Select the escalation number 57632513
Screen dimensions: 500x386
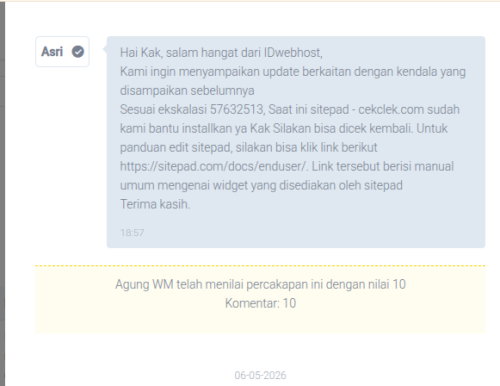pyautogui.click(x=237, y=110)
